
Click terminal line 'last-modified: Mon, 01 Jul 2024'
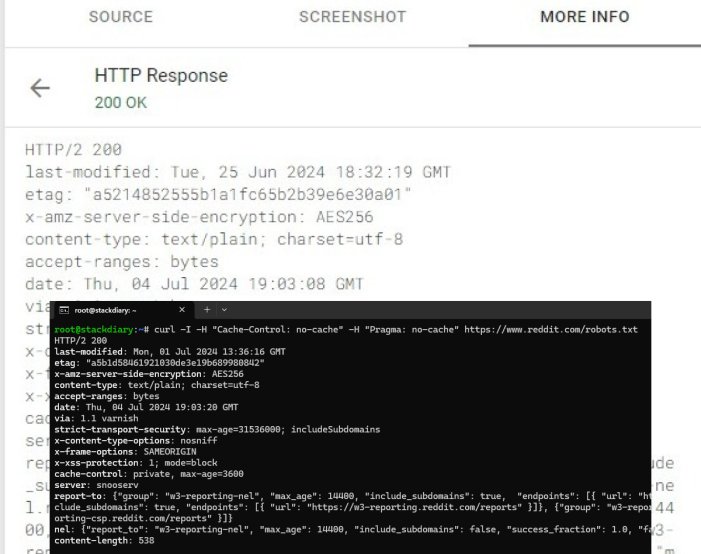click(170, 352)
